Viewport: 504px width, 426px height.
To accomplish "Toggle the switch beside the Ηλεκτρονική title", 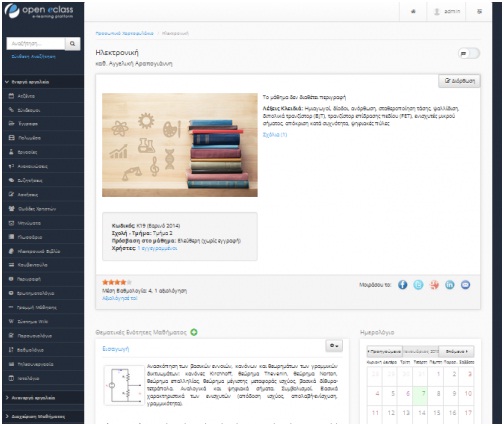I will pos(469,53).
